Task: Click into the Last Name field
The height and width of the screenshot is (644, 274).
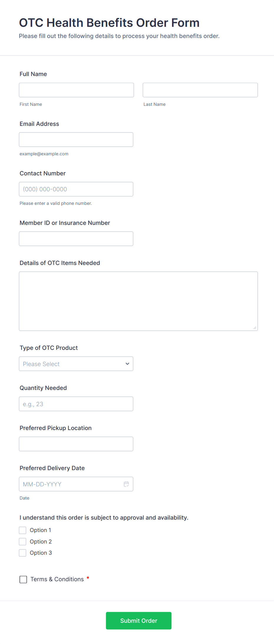Action: point(200,90)
